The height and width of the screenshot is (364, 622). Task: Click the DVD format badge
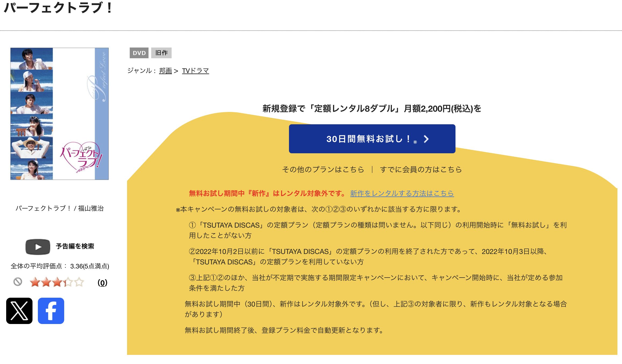pos(139,53)
